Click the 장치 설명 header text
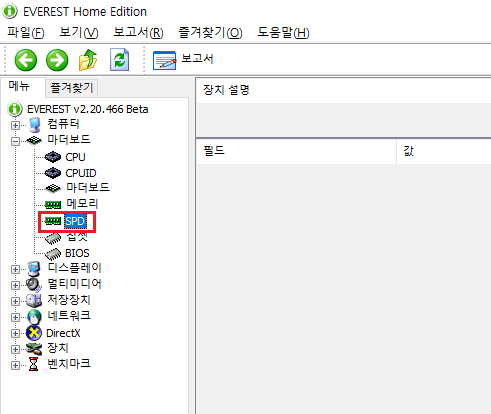The height and width of the screenshot is (414, 491). point(226,90)
